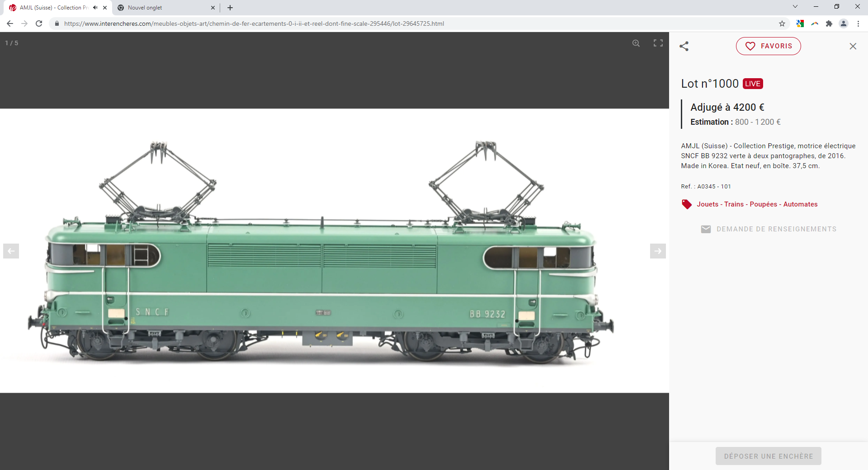Open the tab search dropdown chevron
The image size is (868, 470).
pyautogui.click(x=795, y=6)
